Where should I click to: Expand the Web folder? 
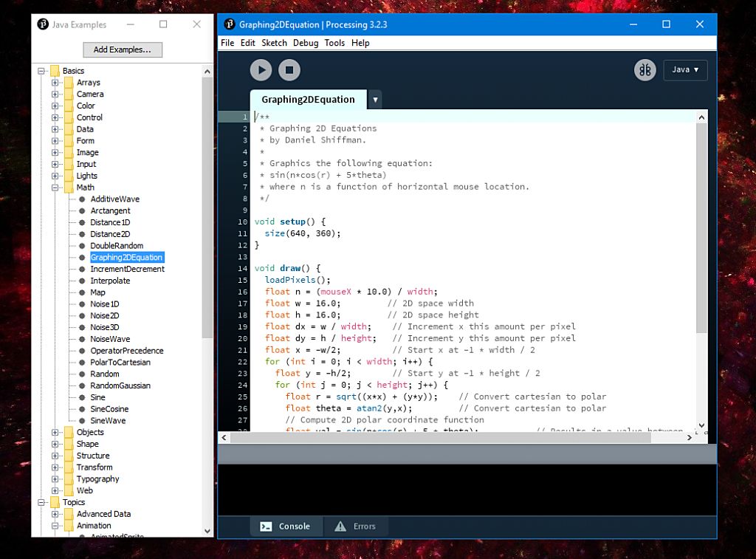[x=55, y=490]
